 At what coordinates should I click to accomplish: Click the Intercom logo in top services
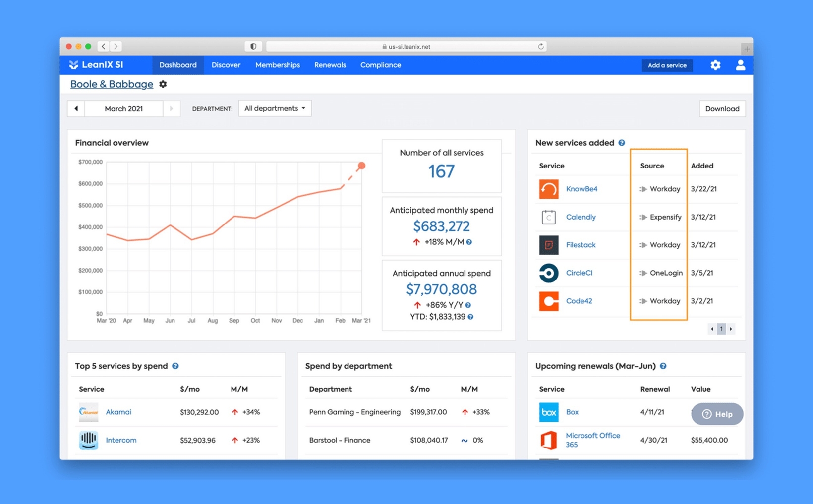tap(88, 440)
